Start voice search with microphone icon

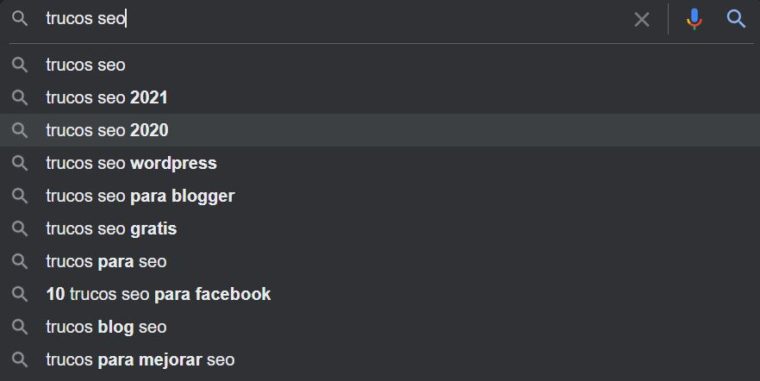point(694,19)
